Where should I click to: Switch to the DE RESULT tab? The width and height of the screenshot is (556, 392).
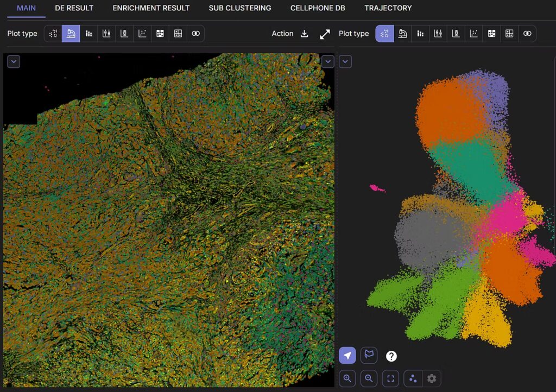tap(74, 8)
